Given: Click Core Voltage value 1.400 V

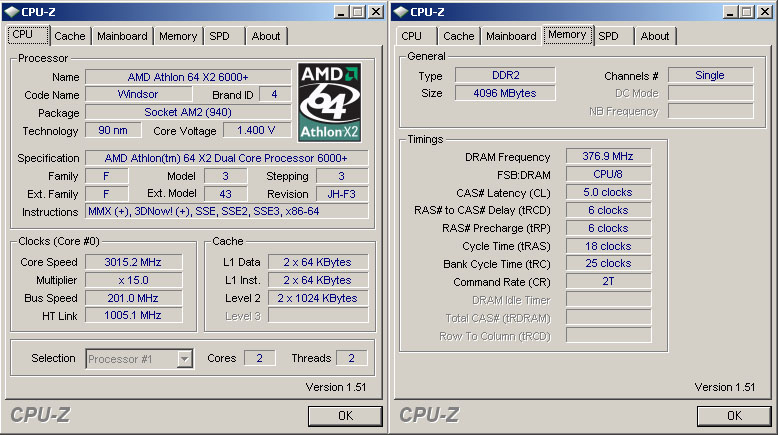Looking at the screenshot, I should point(256,130).
